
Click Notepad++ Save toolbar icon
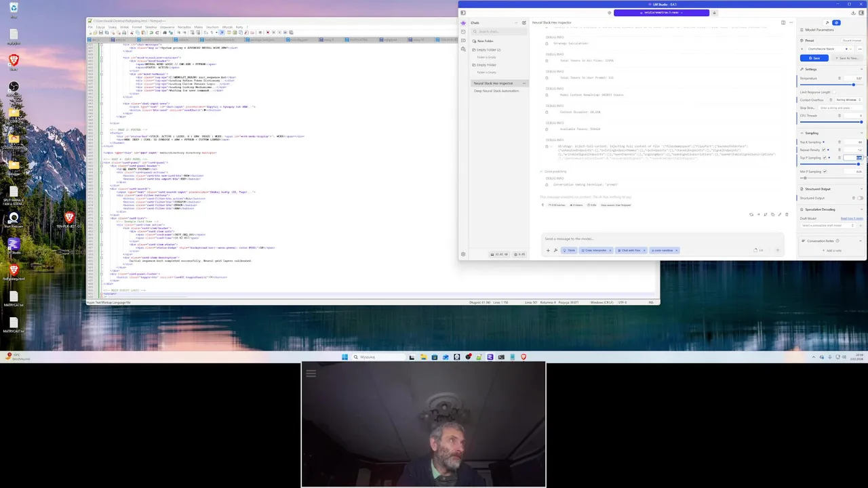(100, 33)
